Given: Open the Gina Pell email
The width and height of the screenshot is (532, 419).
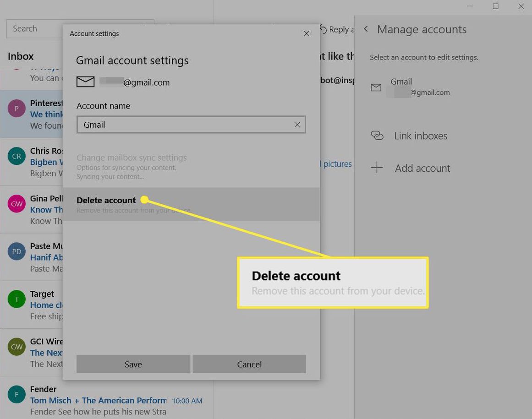Looking at the screenshot, I should click(x=31, y=210).
